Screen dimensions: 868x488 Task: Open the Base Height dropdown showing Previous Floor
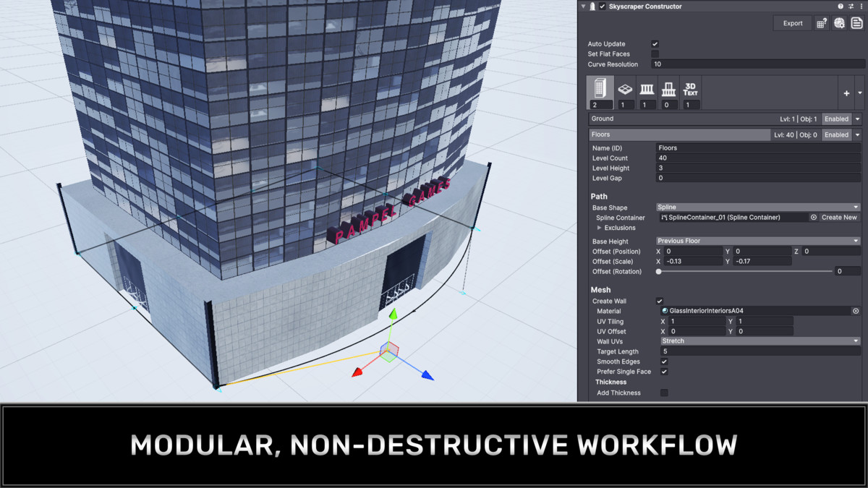click(x=756, y=240)
